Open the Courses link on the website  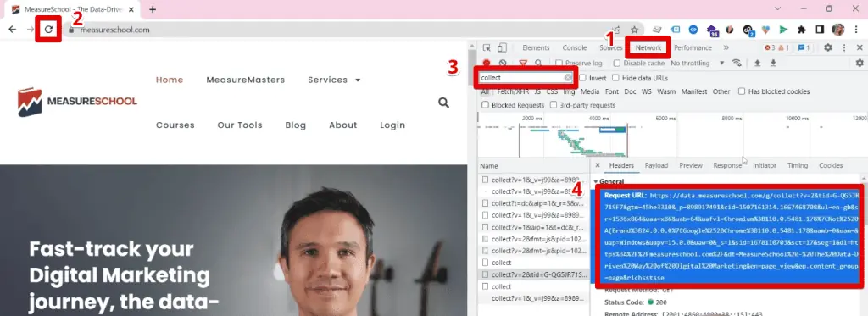(x=175, y=125)
